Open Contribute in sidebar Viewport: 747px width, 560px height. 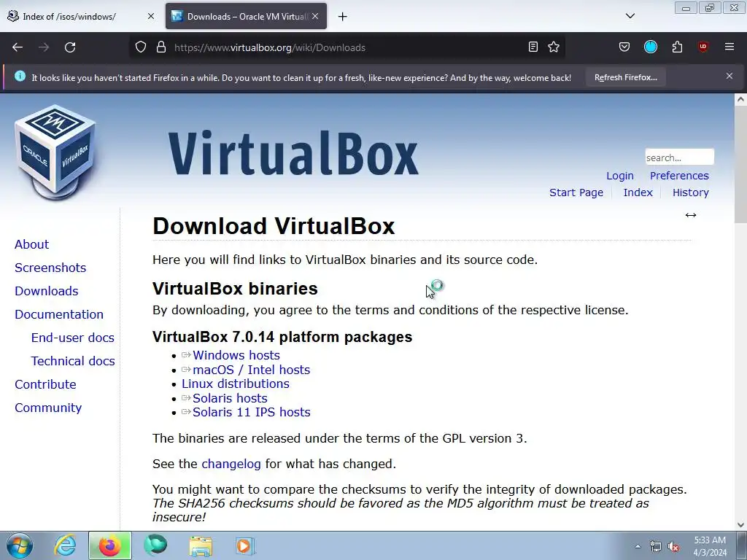(45, 384)
